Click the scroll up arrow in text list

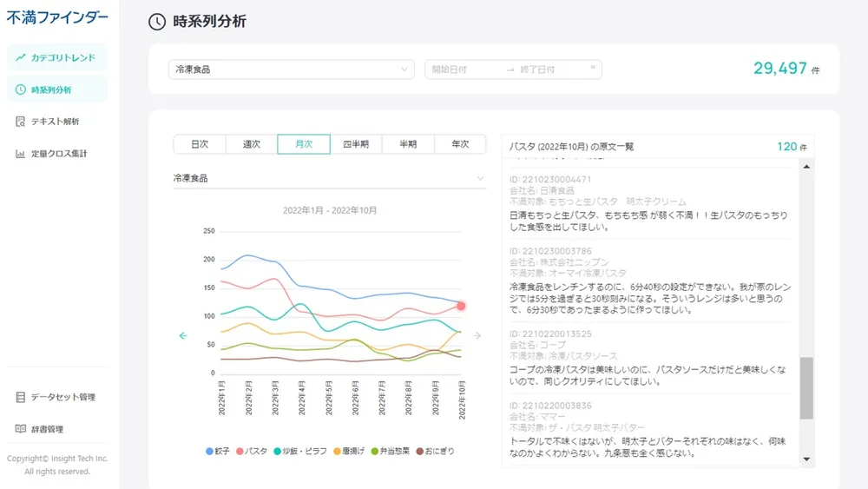pyautogui.click(x=806, y=167)
